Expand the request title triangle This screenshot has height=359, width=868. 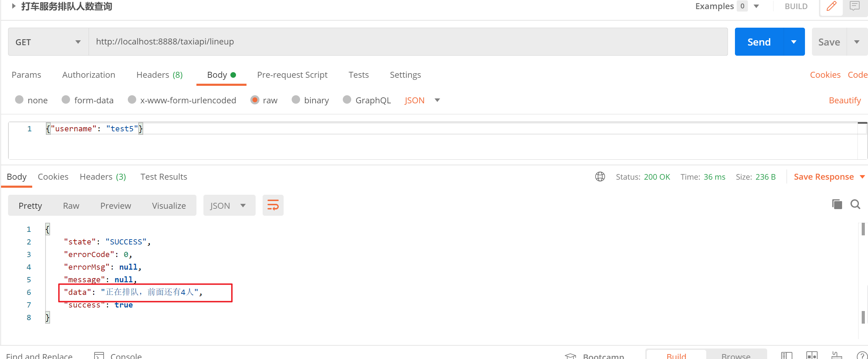tap(13, 6)
